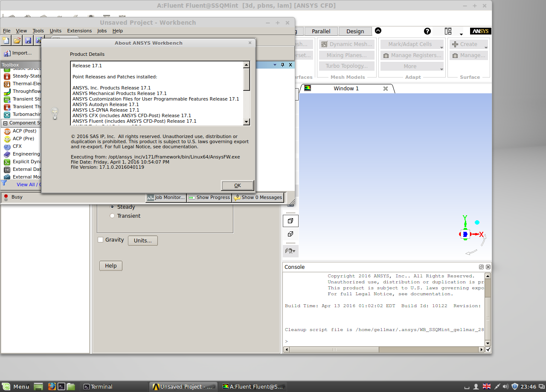Open the Workbench panel dropdown arrow
Image resolution: width=546 pixels, height=392 pixels.
point(275,65)
